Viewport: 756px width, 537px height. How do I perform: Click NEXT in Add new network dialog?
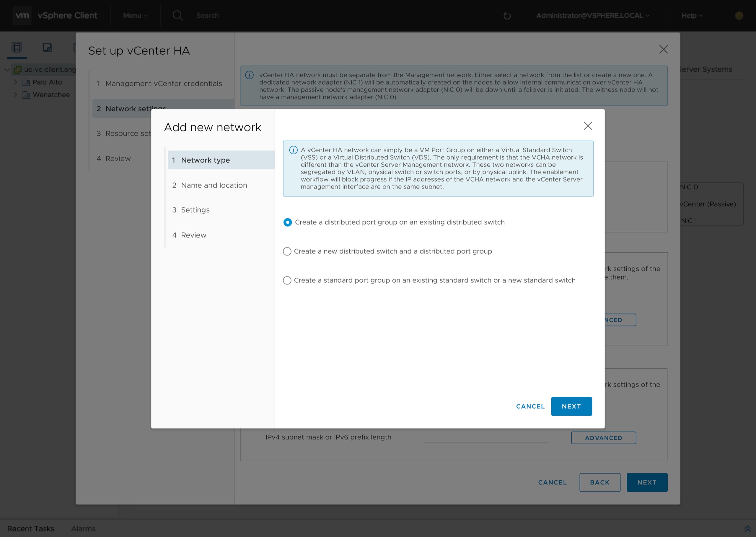[571, 406]
